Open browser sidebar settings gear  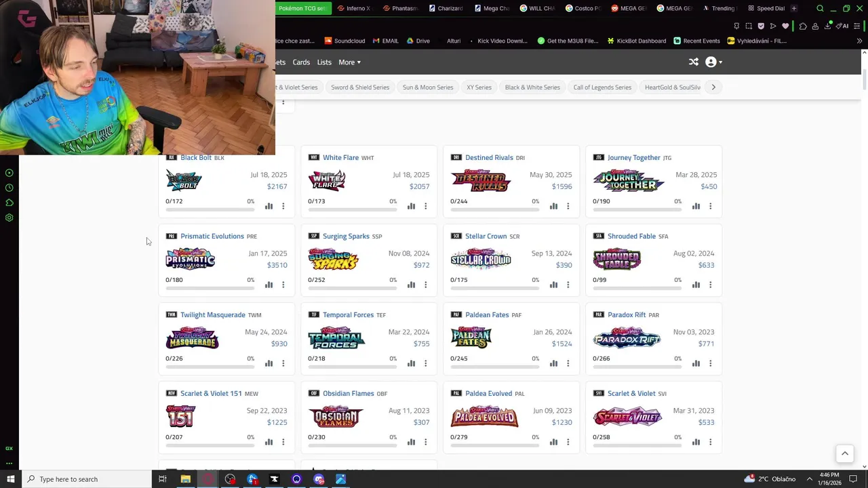tap(9, 218)
